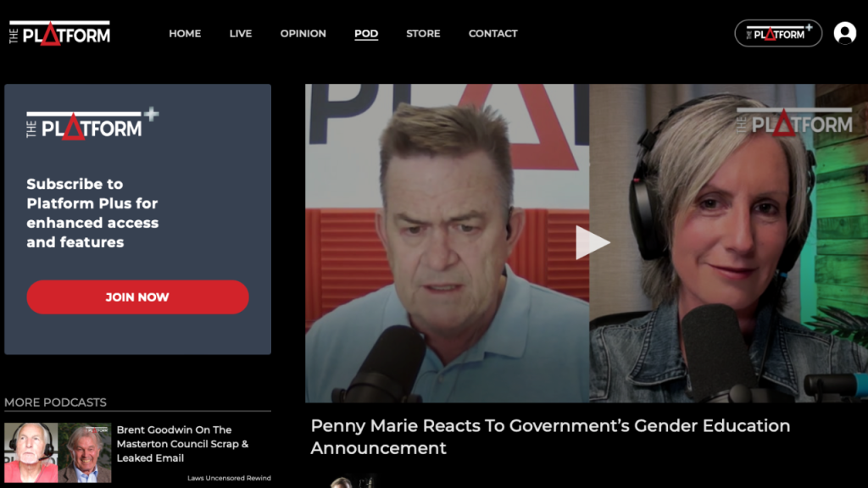Open Brent Goodwin Masterton Council podcast title
This screenshot has width=868, height=488.
(183, 444)
